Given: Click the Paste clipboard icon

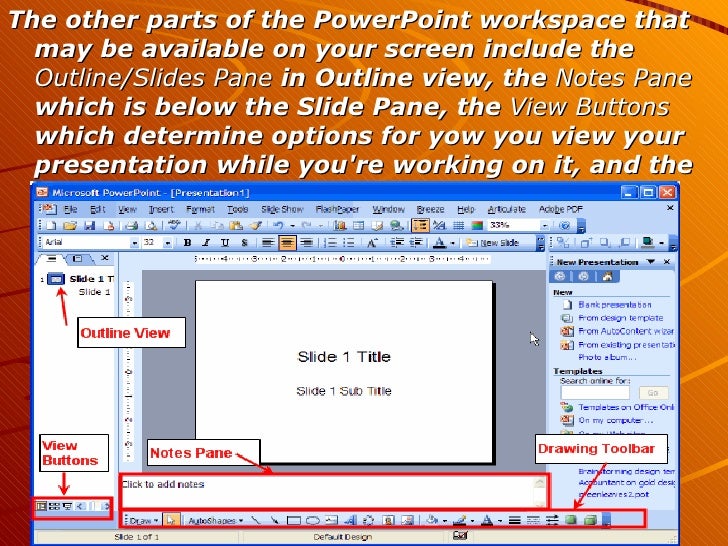Looking at the screenshot, I should pyautogui.click(x=236, y=226).
